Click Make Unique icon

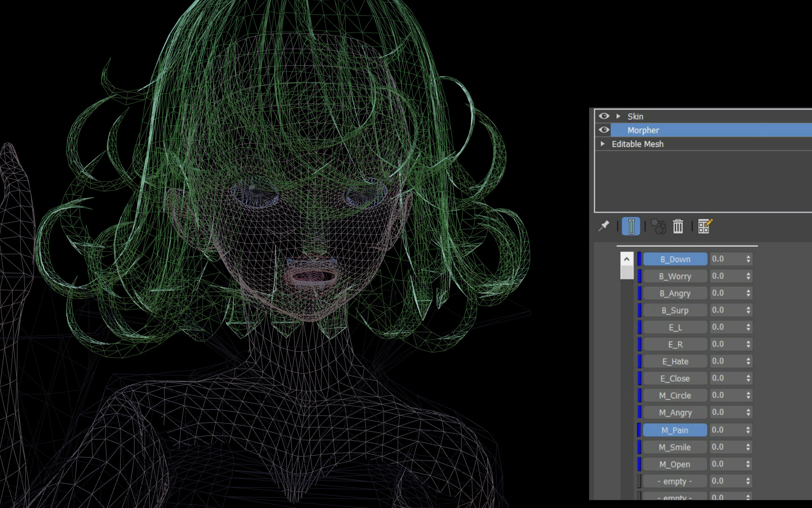click(658, 226)
